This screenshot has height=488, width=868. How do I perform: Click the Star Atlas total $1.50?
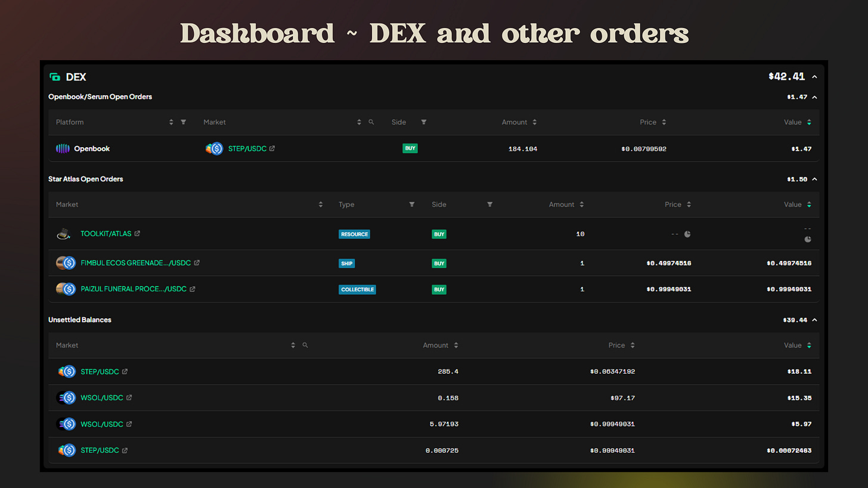click(x=797, y=179)
